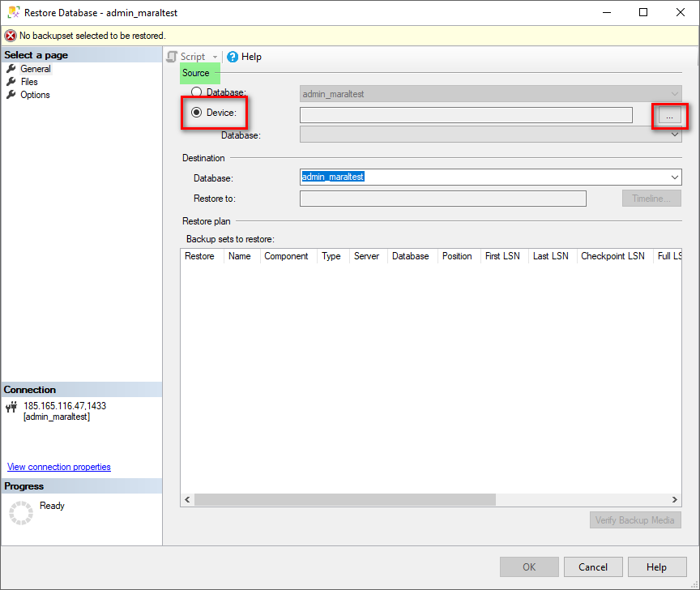The image size is (700, 590).
Task: Select the Files page icon
Action: 12,82
